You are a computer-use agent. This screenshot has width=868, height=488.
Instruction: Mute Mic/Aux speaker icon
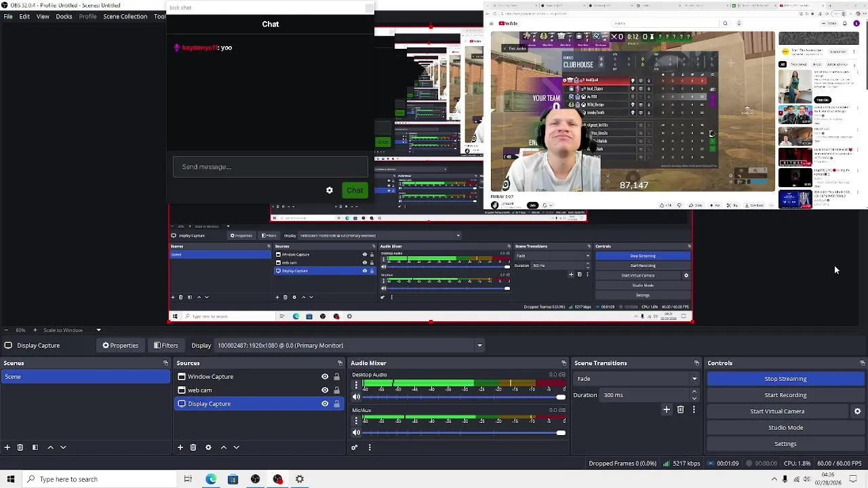(357, 432)
